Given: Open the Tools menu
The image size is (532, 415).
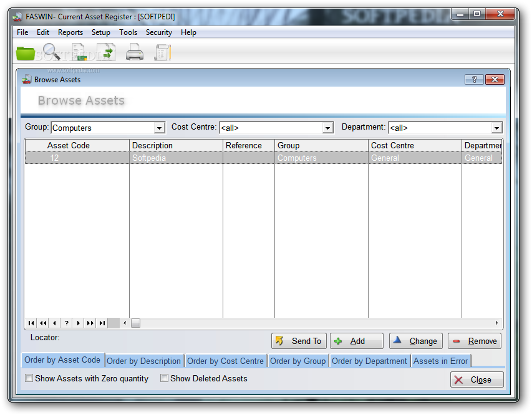Looking at the screenshot, I should tap(128, 32).
